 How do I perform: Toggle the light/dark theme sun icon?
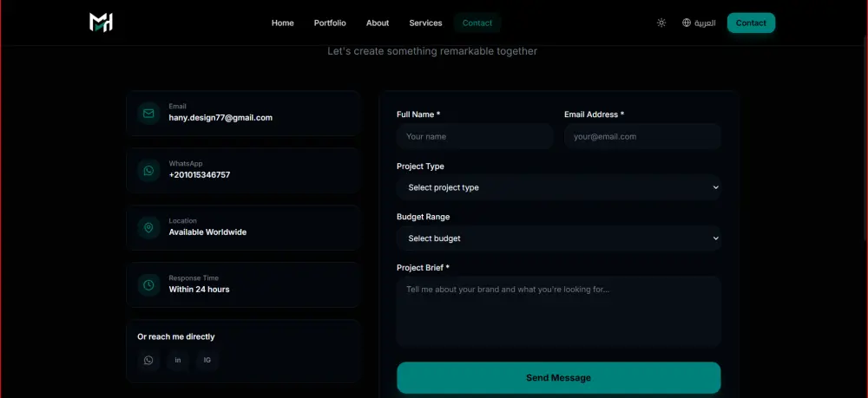(x=661, y=23)
